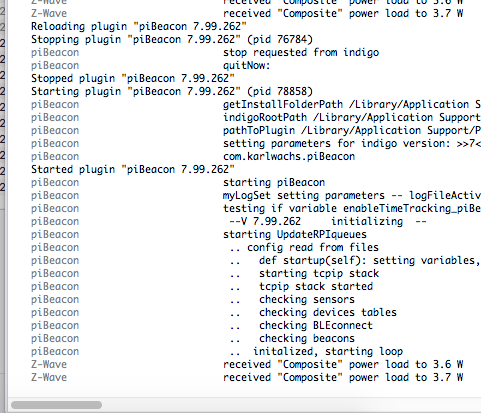Select the 'quitNow:' log entry
The width and height of the screenshot is (481, 413).
tap(246, 65)
